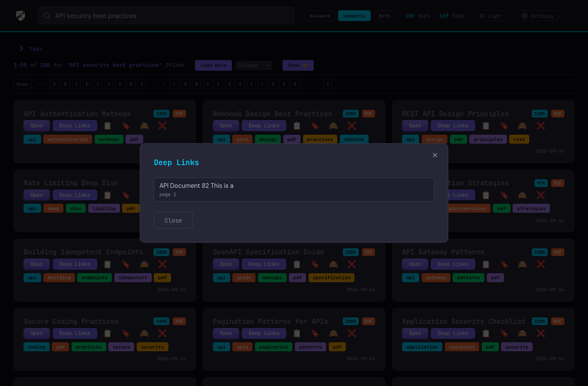
Task: Open the Pagination Patterns for APIs document
Action: coord(226,333)
